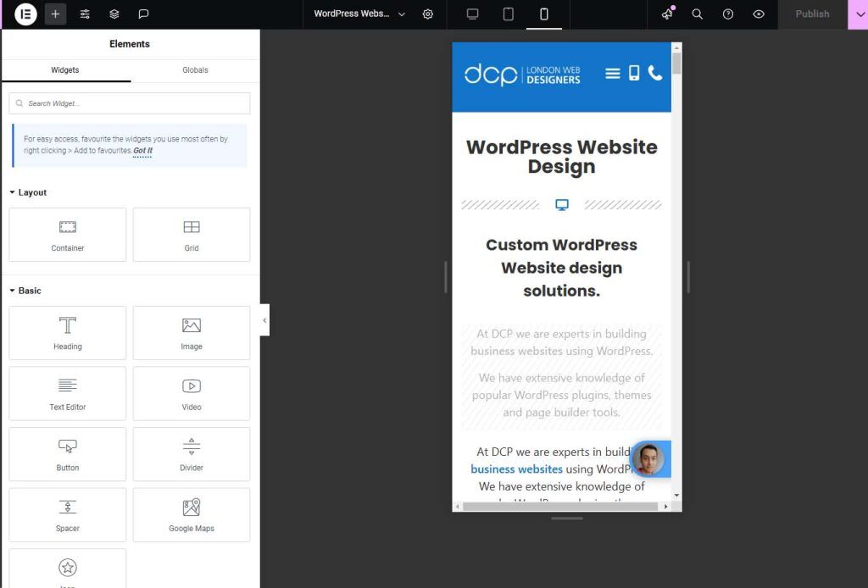Select the Spacer widget
The image size is (868, 588).
[68, 515]
